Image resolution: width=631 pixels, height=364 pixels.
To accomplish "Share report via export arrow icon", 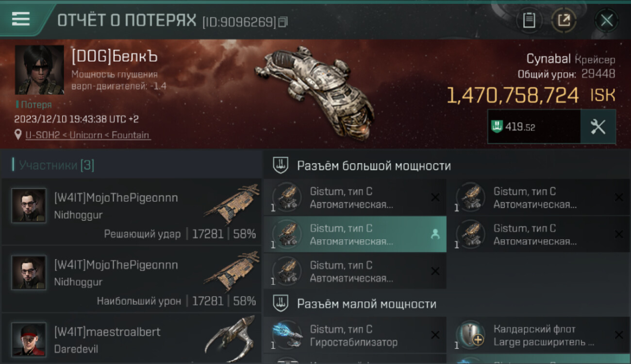I will (564, 20).
